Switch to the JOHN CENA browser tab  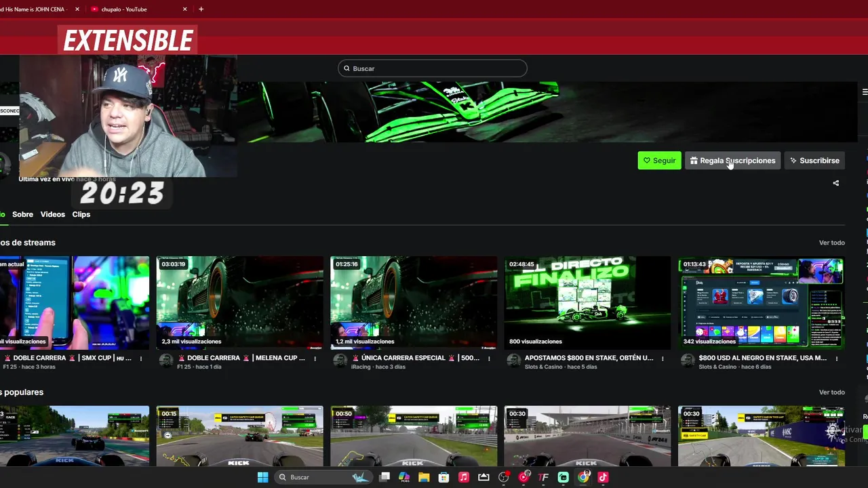[37, 9]
